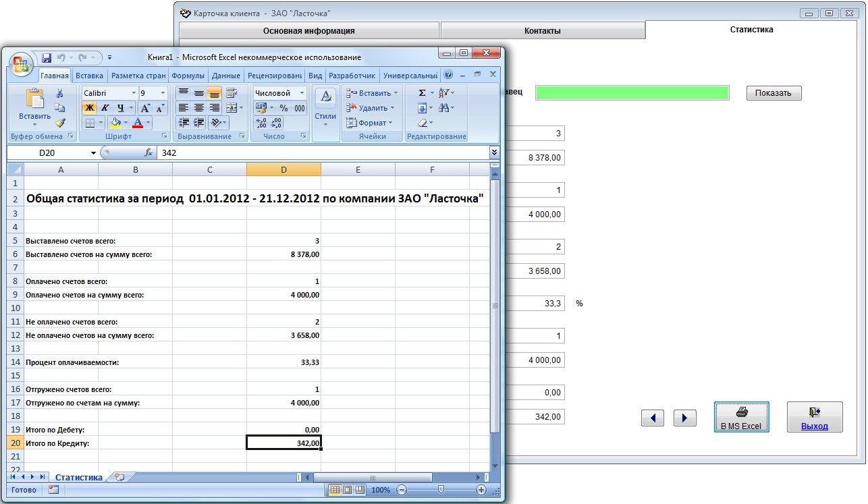
Task: Increase decimal places
Action: click(261, 123)
